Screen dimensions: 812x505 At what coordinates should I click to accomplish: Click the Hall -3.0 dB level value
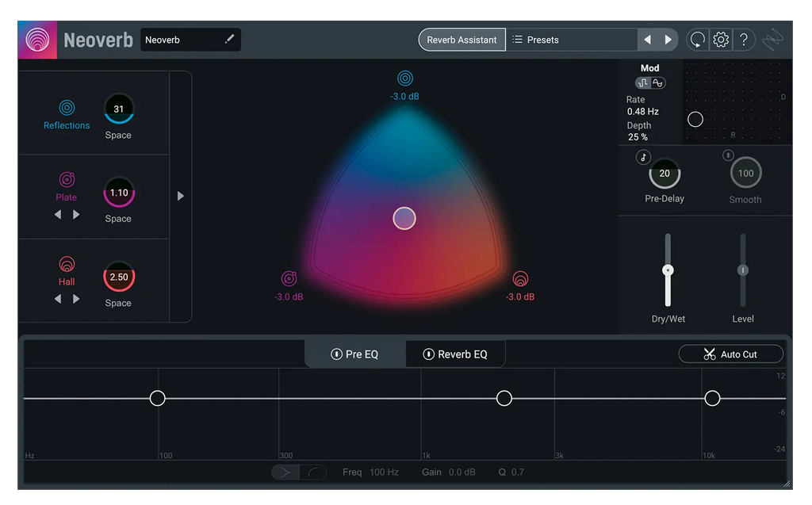tap(520, 296)
